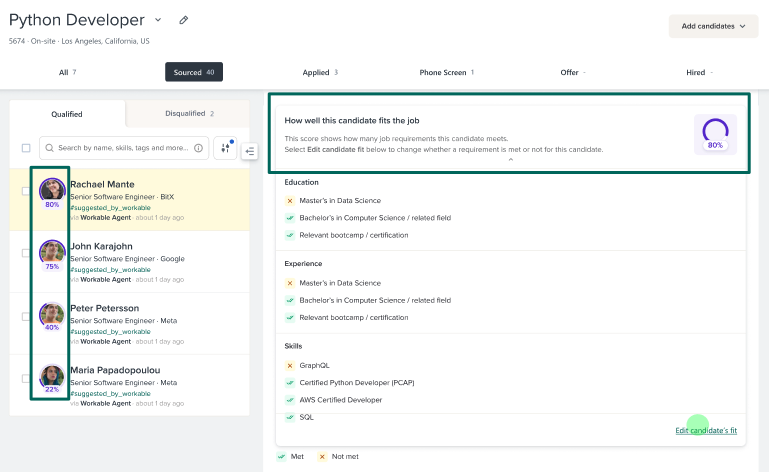The height and width of the screenshot is (472, 769).
Task: Click the not-met X icon beside GraphQL
Action: (x=289, y=365)
